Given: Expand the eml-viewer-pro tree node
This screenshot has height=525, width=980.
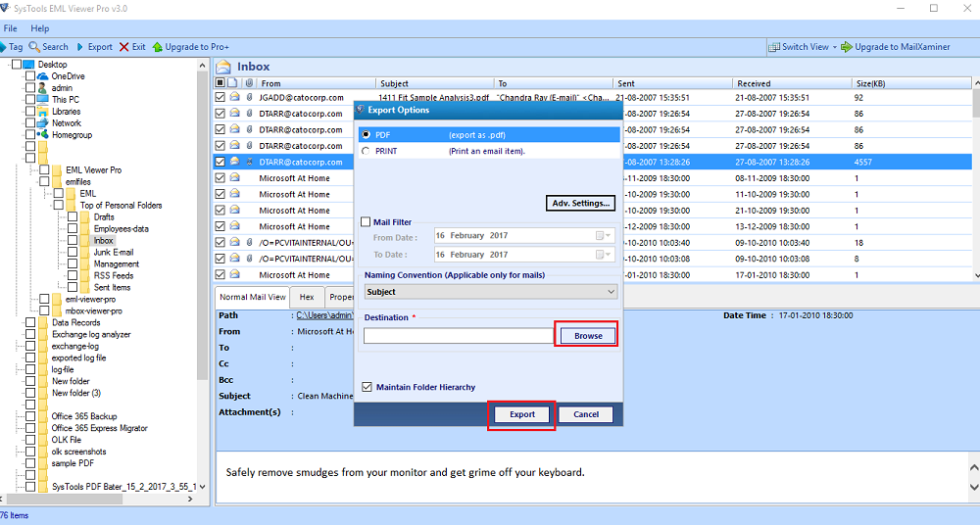Looking at the screenshot, I should click(37, 300).
